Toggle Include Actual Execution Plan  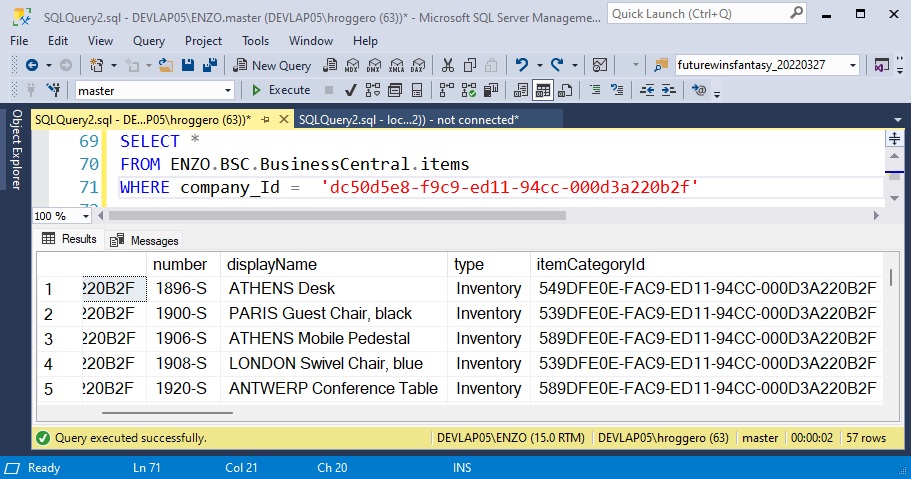point(446,90)
